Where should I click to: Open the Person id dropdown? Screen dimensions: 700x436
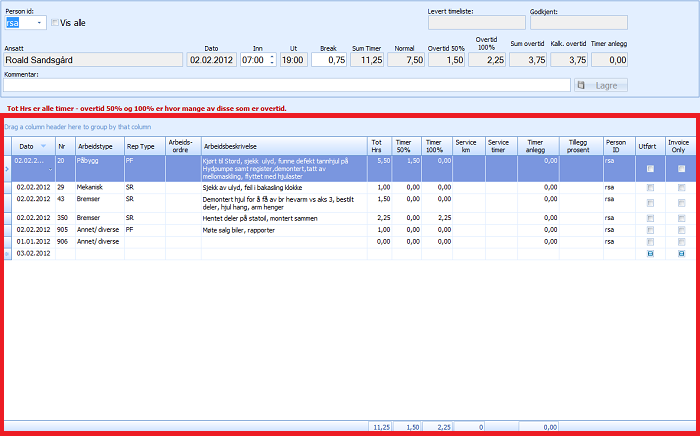(x=39, y=22)
